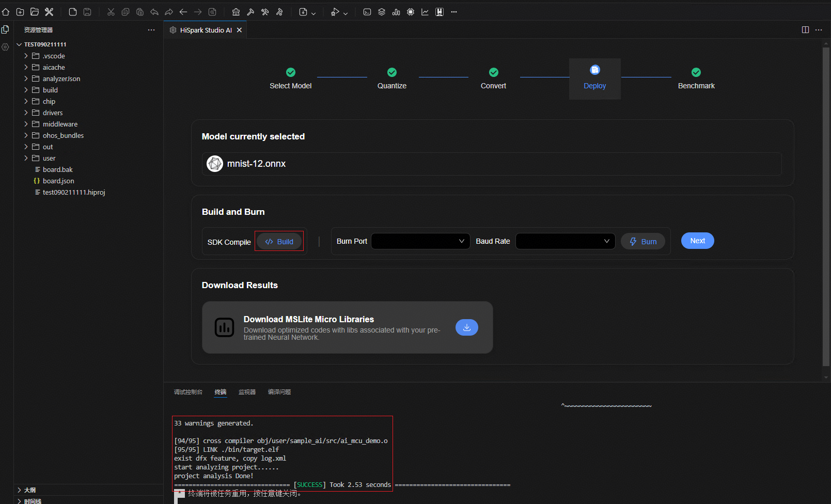The image size is (831, 504).
Task: Go to the Deploy step
Action: (595, 78)
